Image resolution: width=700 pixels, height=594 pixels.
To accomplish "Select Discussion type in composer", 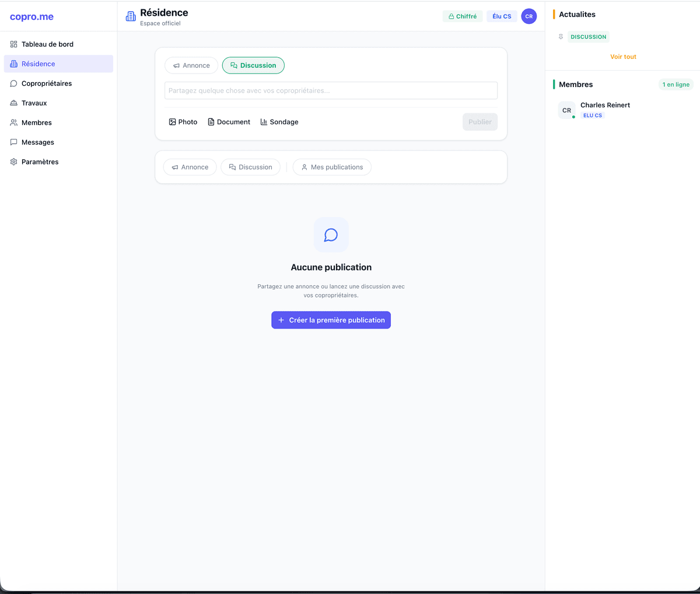I will click(253, 65).
